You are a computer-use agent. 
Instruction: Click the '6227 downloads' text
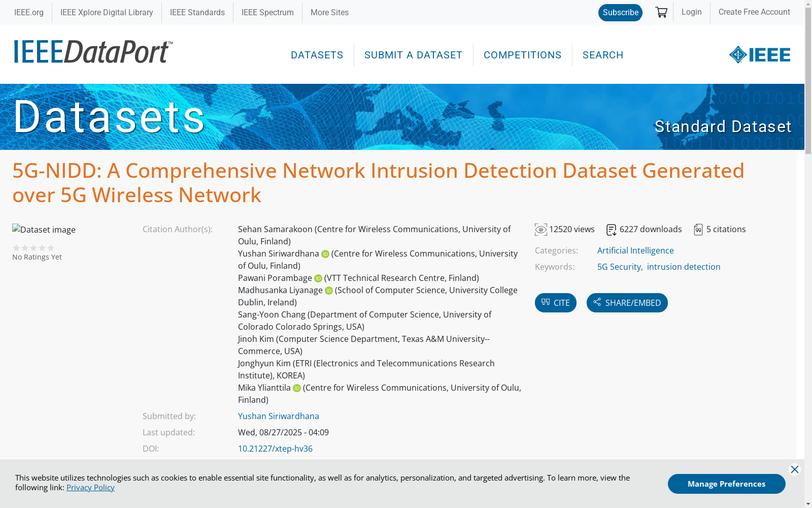(651, 230)
